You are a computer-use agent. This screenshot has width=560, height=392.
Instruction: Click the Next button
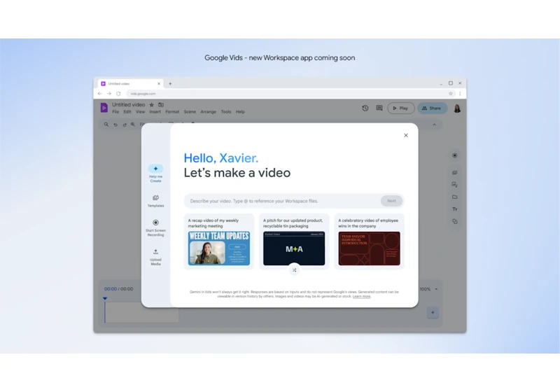coord(391,201)
